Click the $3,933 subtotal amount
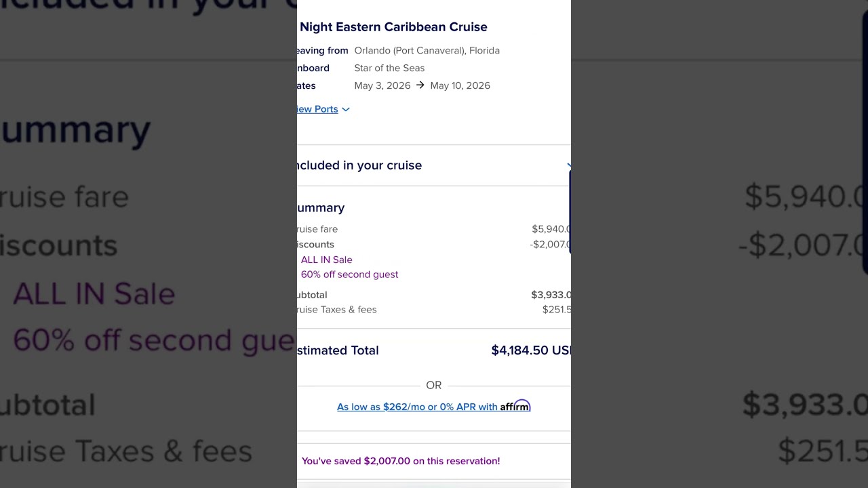868x488 pixels. (x=551, y=295)
